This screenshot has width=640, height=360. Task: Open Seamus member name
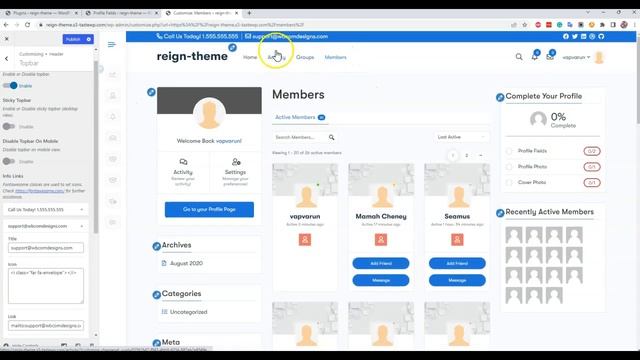pyautogui.click(x=457, y=216)
